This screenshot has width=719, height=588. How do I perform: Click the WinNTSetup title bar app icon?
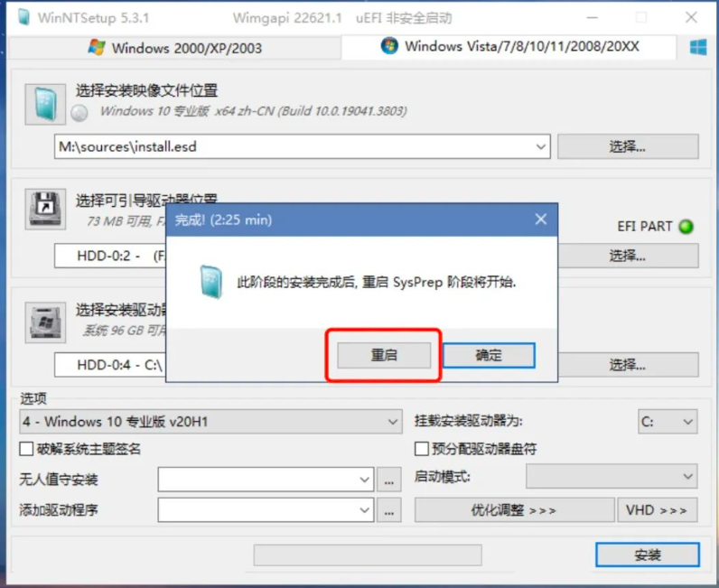23,17
